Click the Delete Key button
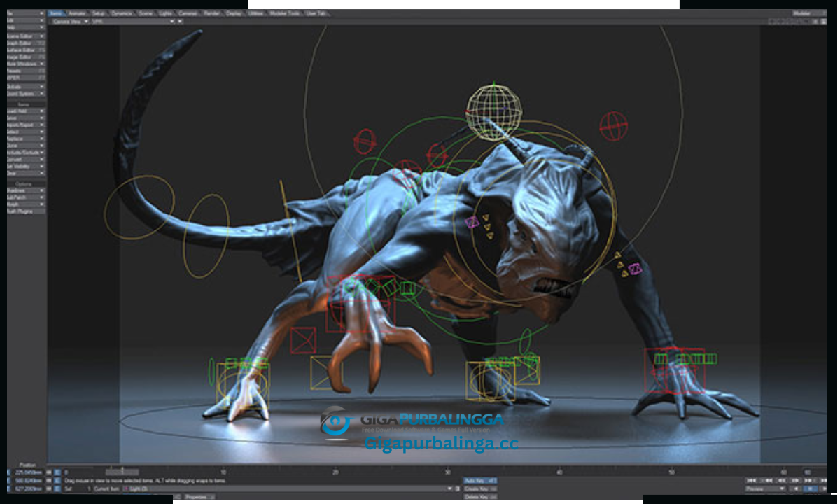 tap(480, 497)
